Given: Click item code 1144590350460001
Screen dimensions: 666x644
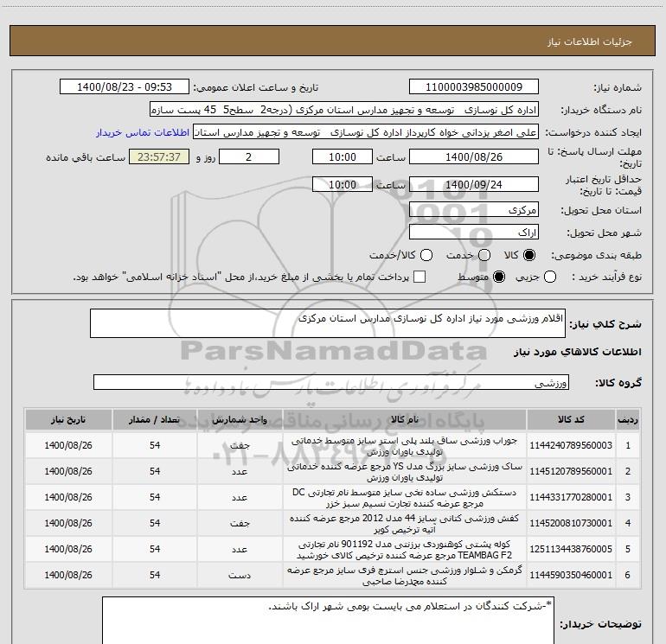Looking at the screenshot, I should [x=571, y=575].
